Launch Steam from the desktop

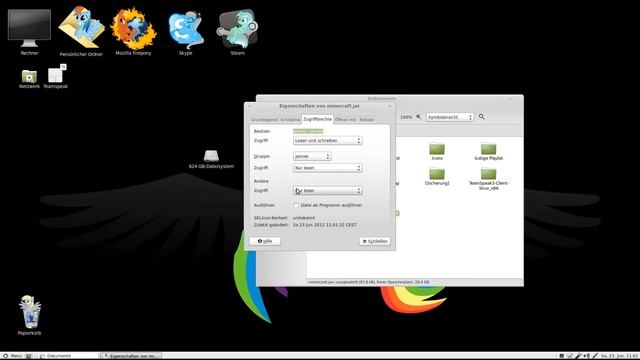click(238, 32)
